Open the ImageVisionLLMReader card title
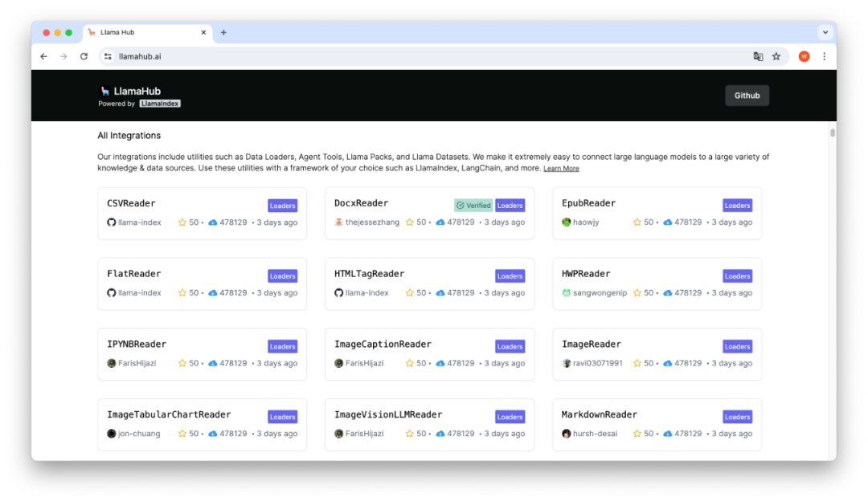The image size is (868, 502). [x=388, y=414]
